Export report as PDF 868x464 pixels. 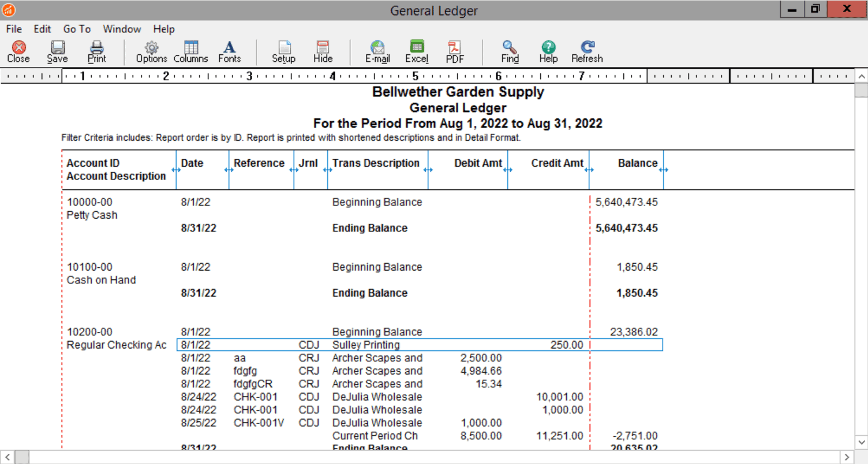point(455,51)
